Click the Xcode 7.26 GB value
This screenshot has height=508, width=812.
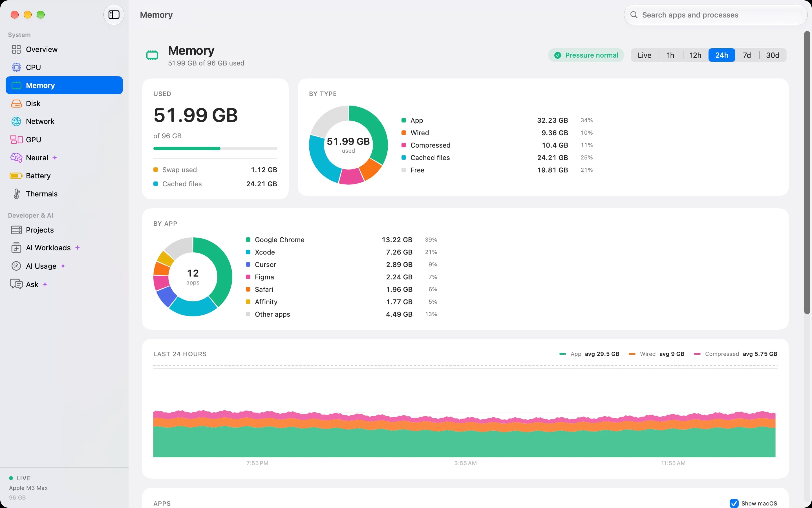[399, 252]
